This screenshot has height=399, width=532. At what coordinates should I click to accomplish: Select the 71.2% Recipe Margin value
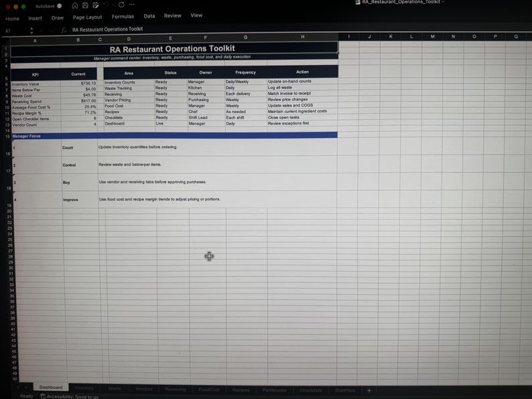[x=78, y=112]
